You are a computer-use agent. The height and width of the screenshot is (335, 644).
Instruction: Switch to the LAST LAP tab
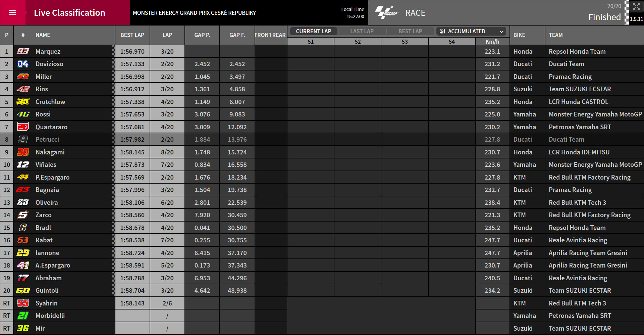point(362,31)
